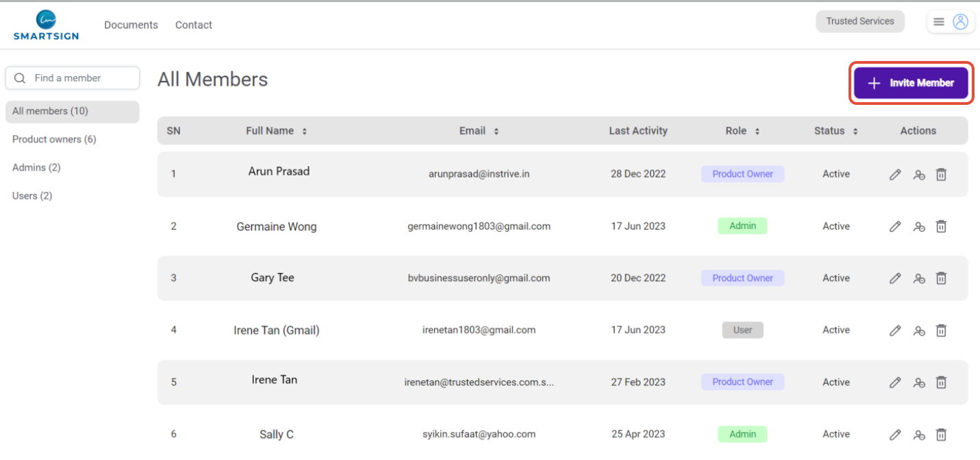980x460 pixels.
Task: Select the Admins (2) filter
Action: pos(36,167)
